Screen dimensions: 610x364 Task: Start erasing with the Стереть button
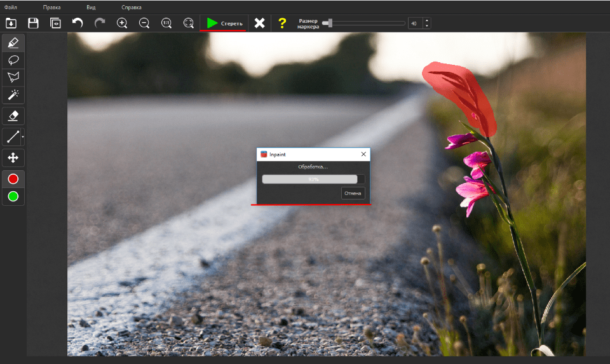pos(224,24)
